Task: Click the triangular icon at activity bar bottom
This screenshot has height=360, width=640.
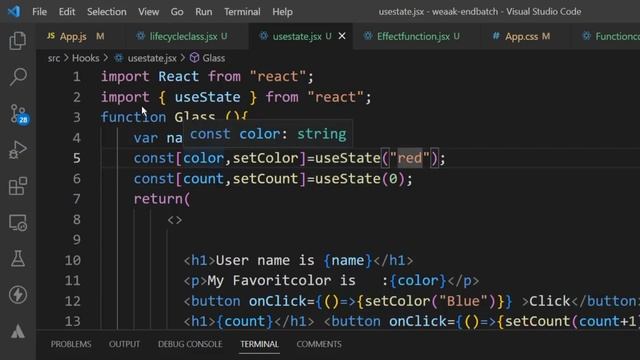Action: 18,331
